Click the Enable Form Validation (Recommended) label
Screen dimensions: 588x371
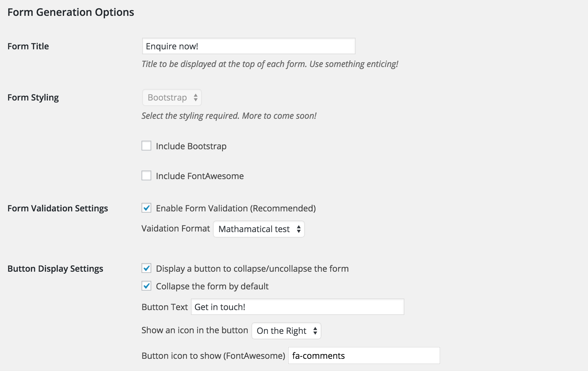tap(236, 208)
